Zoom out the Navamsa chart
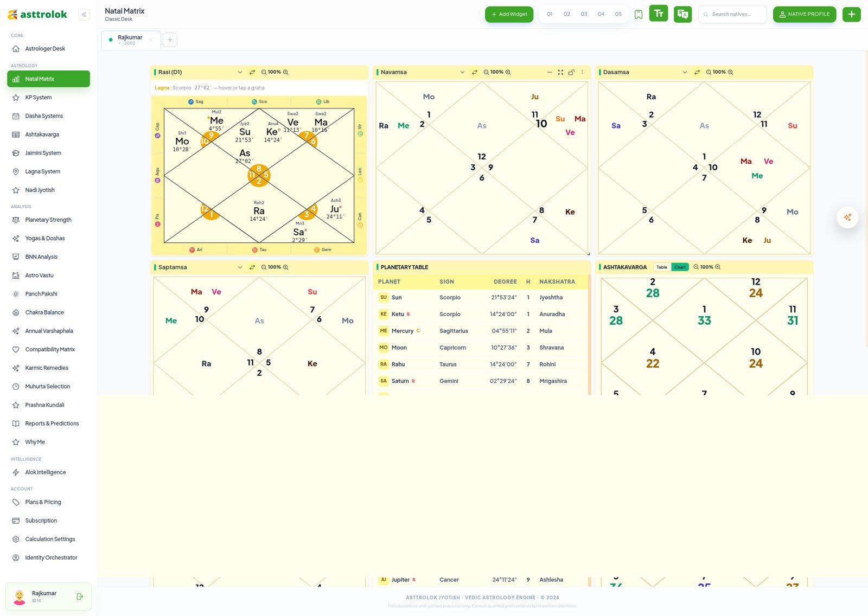 pyautogui.click(x=486, y=72)
